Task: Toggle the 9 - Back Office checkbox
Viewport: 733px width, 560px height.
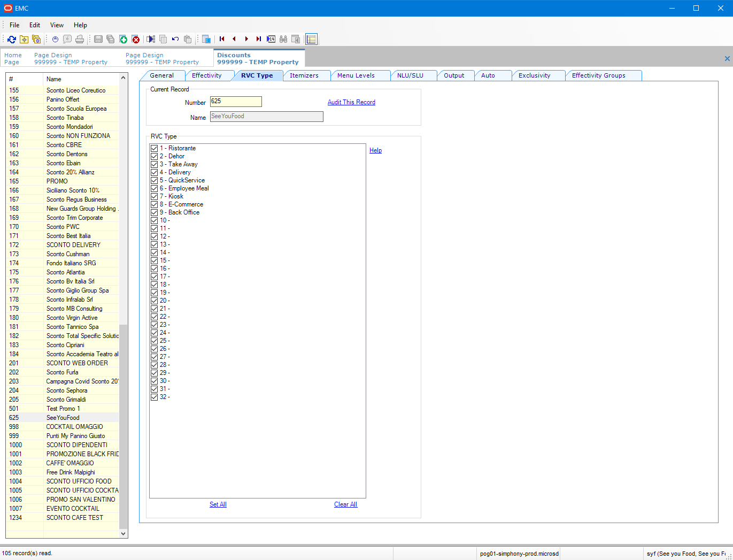Action: tap(155, 212)
